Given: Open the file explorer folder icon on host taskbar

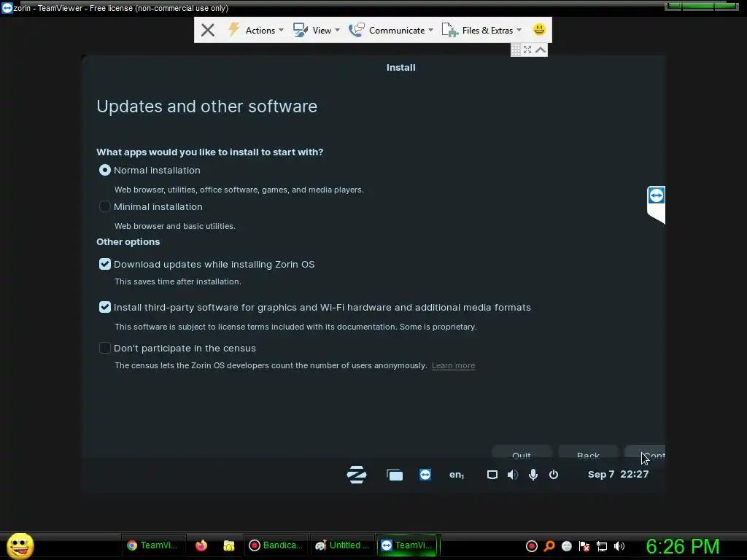Looking at the screenshot, I should tap(229, 545).
